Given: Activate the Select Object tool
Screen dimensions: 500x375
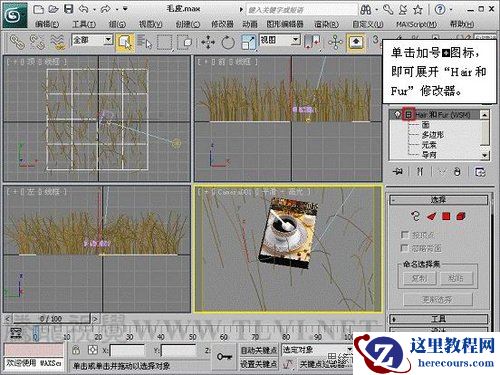Looking at the screenshot, I should coord(125,42).
